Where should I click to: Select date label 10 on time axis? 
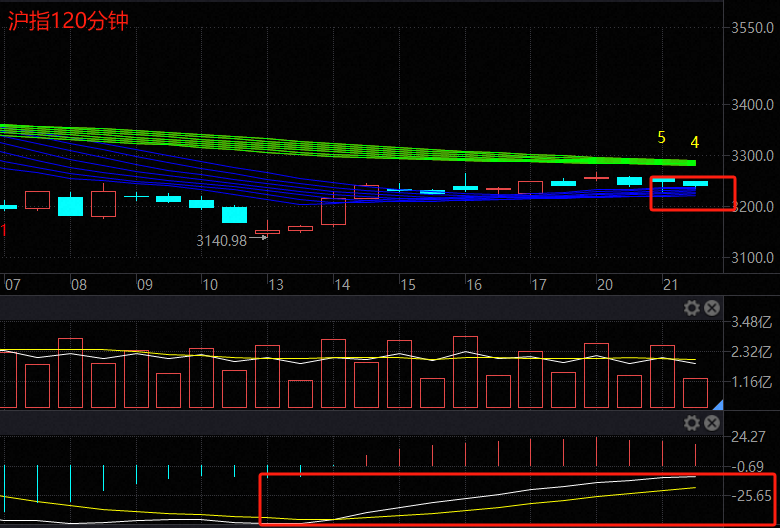(210, 285)
